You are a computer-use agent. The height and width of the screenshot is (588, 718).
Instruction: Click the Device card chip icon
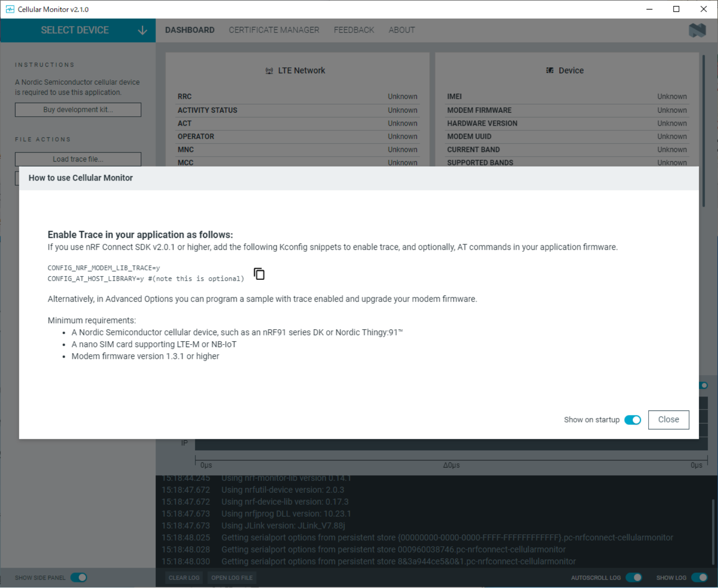click(x=549, y=71)
